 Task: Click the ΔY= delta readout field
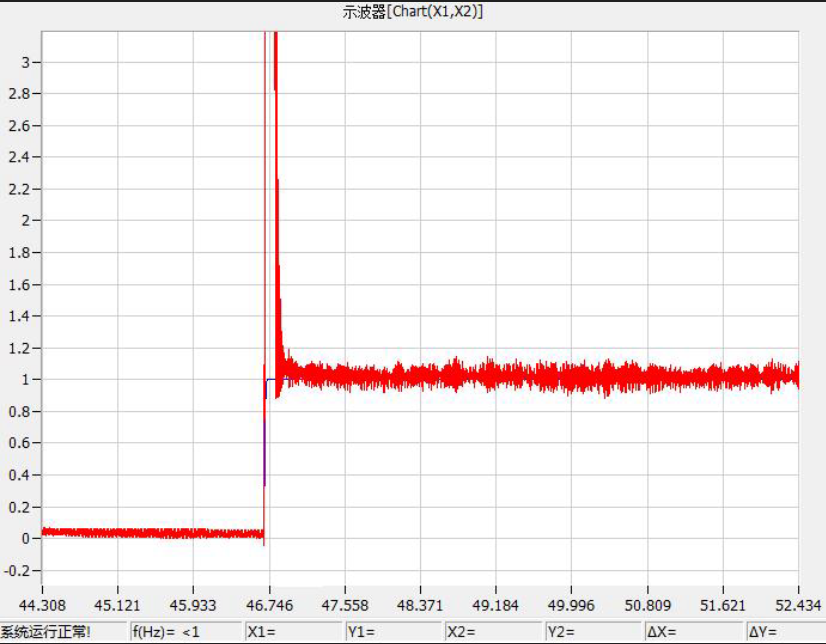[785, 632]
